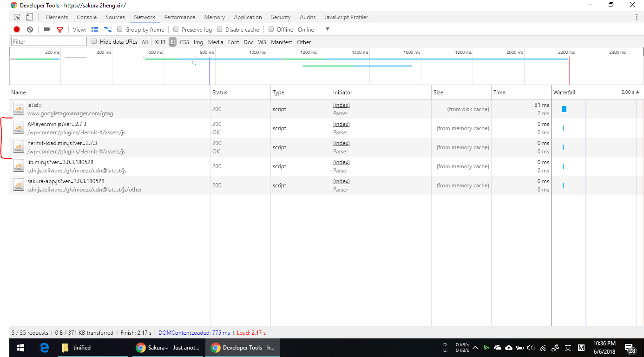Show All request types filter
644x357 pixels.
(x=145, y=42)
